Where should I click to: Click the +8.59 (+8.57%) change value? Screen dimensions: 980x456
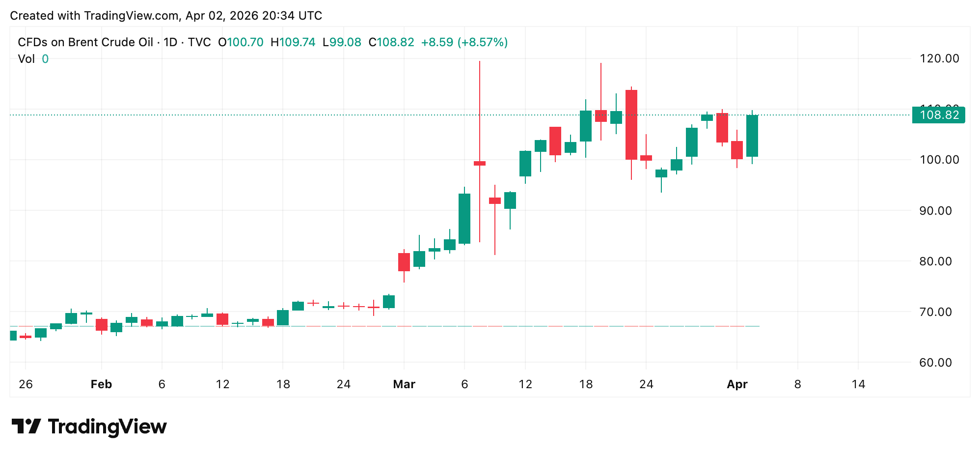(464, 42)
